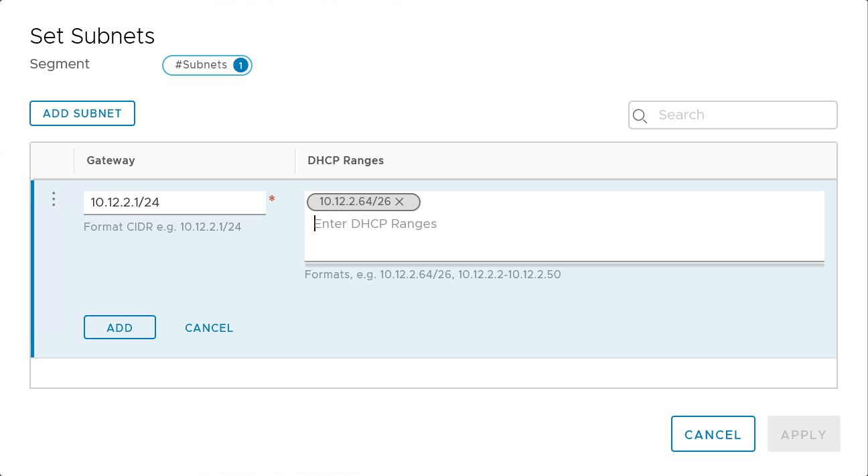This screenshot has height=476, width=868.
Task: Click into the Gateway CIDR field
Action: point(174,202)
